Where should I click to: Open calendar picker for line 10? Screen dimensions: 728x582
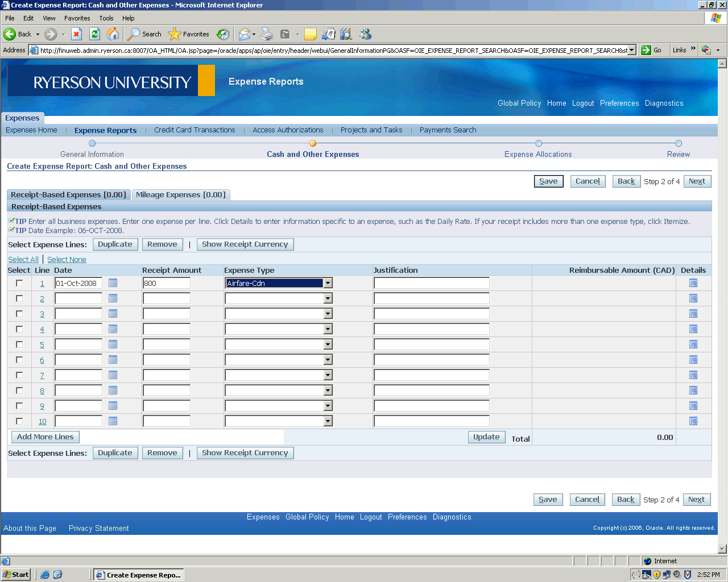[113, 421]
